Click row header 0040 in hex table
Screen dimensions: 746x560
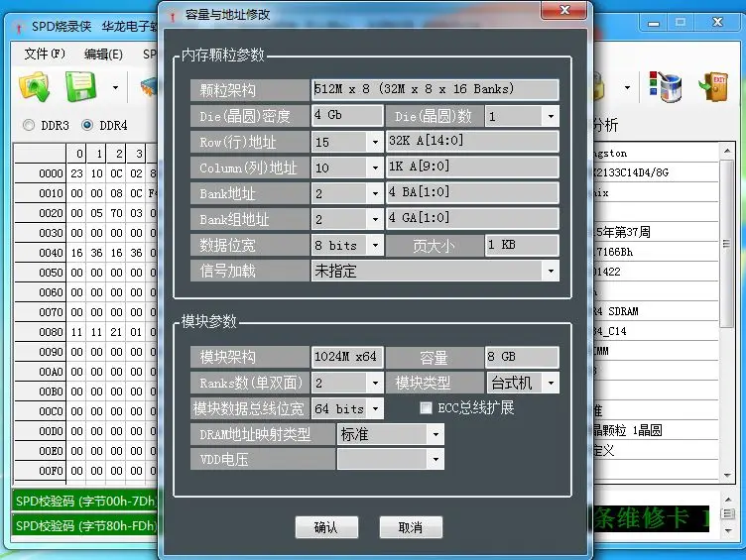tap(40, 253)
